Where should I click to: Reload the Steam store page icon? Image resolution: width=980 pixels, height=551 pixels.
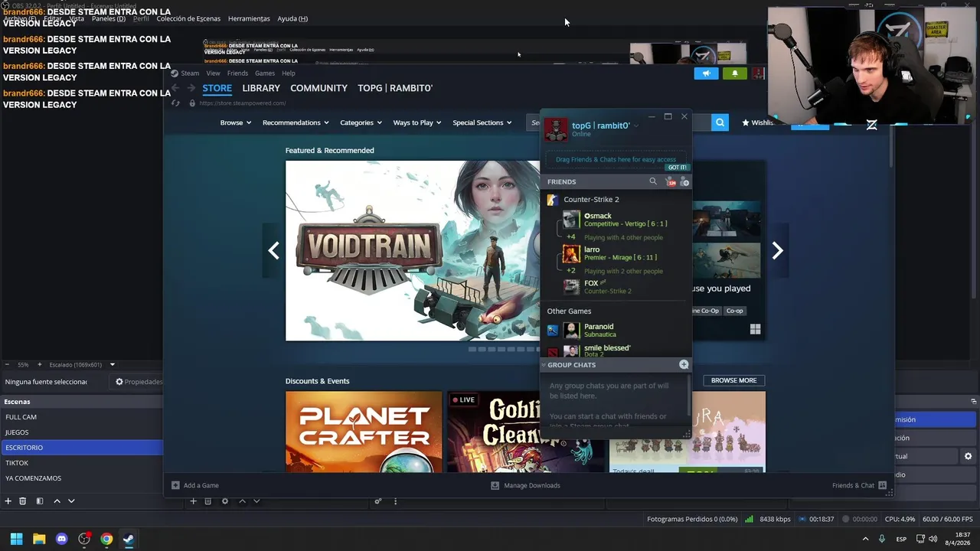point(175,103)
